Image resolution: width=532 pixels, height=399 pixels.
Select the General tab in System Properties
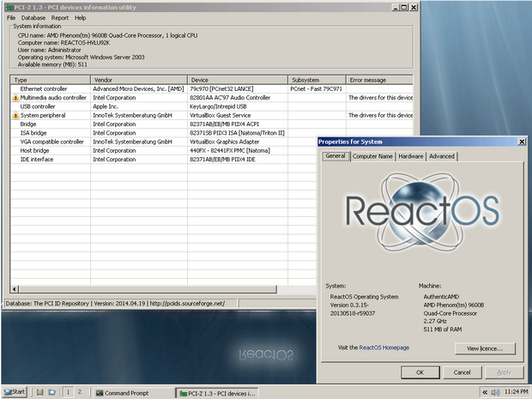point(336,156)
